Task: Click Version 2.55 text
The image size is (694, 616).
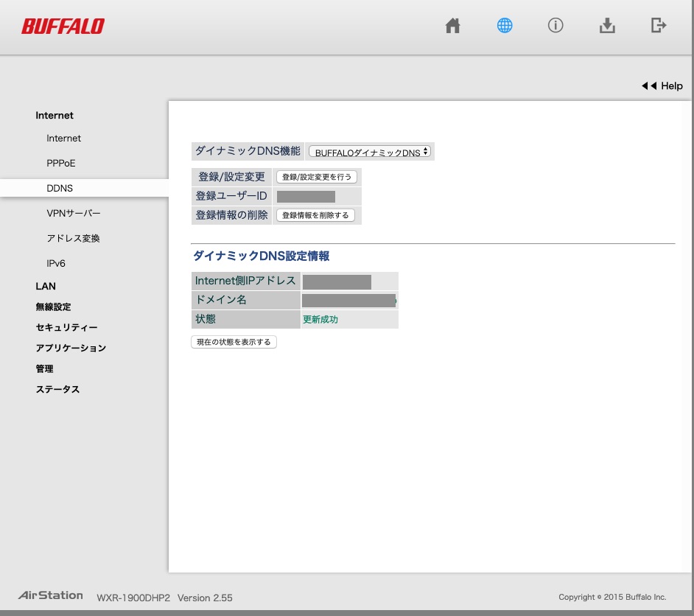Action: [205, 598]
